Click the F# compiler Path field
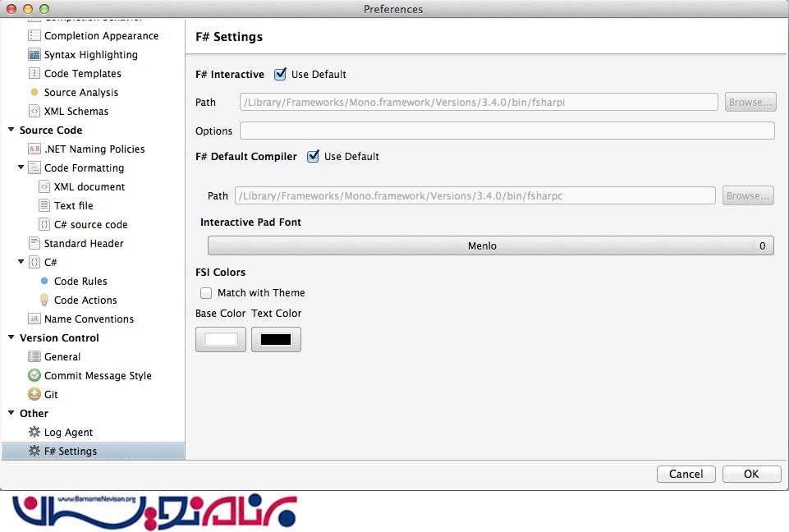 click(475, 195)
